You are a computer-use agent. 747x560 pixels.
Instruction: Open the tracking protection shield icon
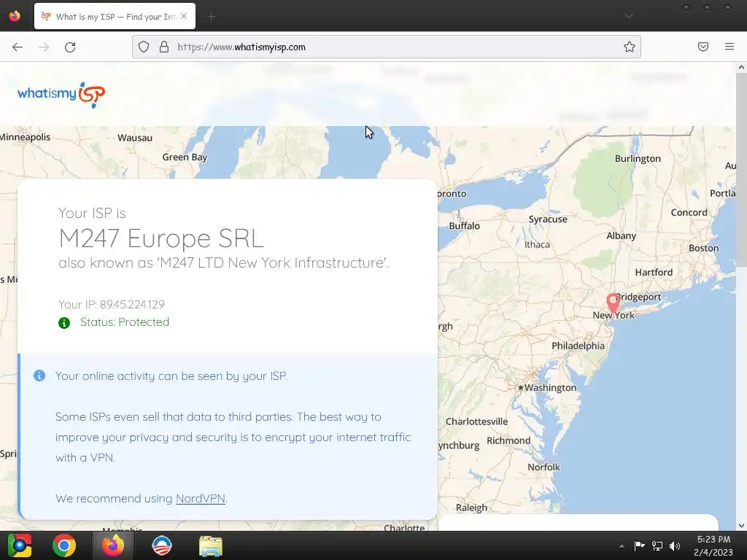144,47
